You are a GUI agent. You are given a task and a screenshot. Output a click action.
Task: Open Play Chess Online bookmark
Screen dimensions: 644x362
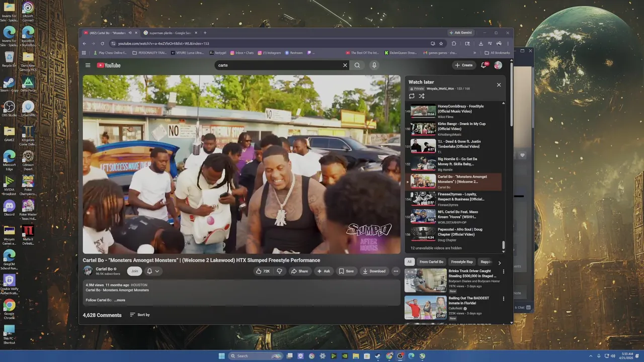pos(109,53)
